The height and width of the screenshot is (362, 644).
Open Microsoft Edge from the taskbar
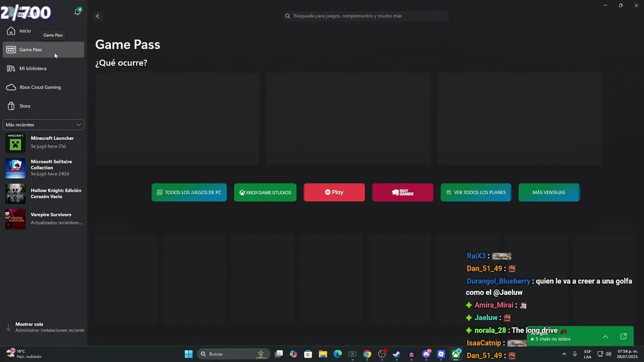(x=338, y=354)
